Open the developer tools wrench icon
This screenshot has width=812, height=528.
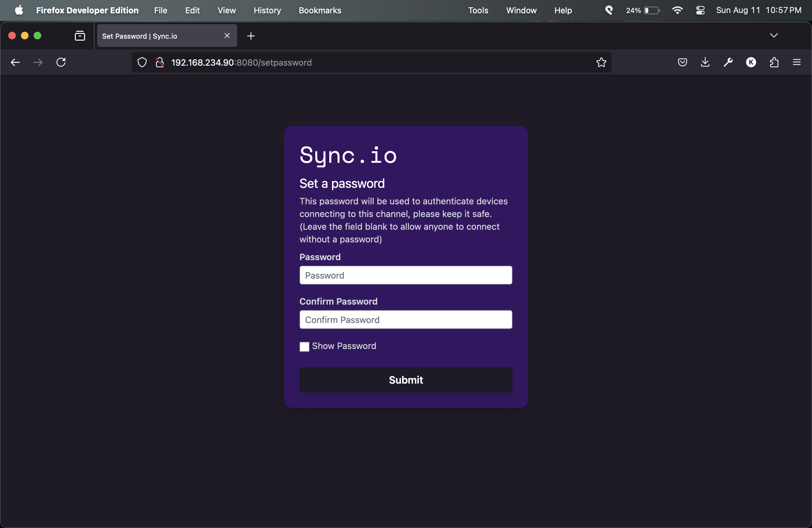pos(728,63)
